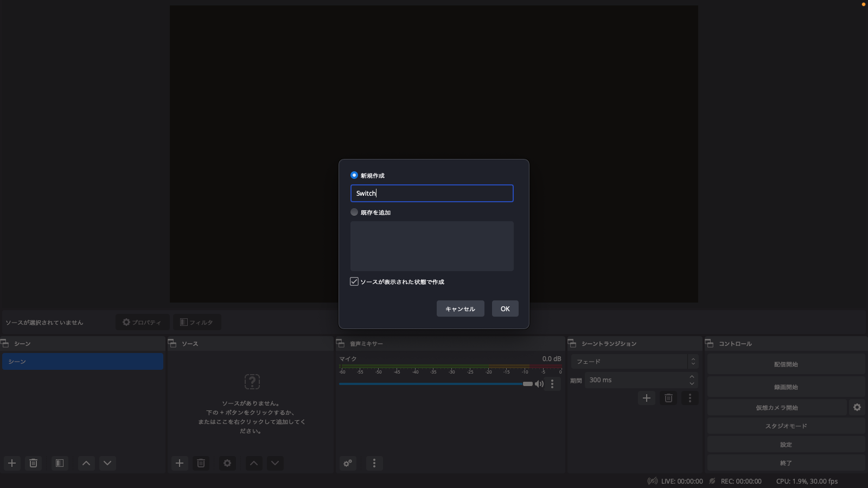Remove the transition with trash icon
868x488 pixels.
(x=668, y=398)
